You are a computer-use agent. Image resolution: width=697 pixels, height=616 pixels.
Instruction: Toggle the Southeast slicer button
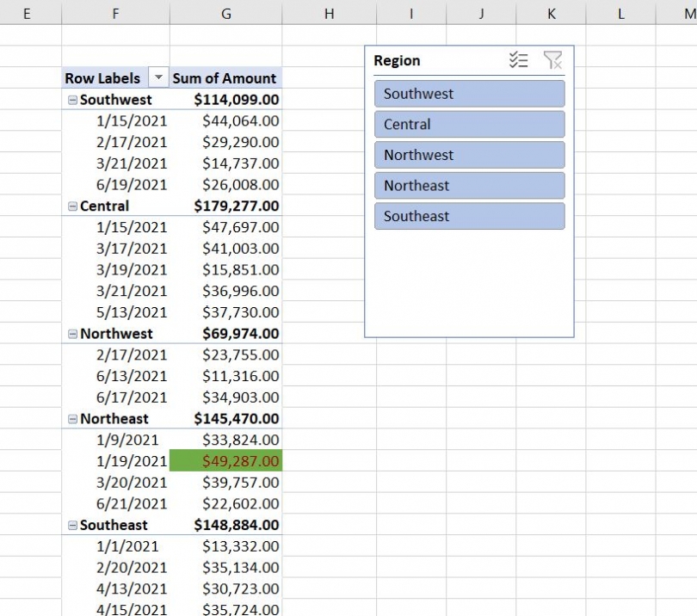[x=468, y=216]
